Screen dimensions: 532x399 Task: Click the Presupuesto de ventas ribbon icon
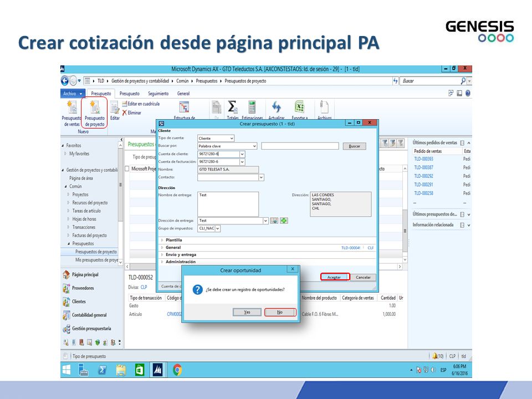(x=72, y=107)
